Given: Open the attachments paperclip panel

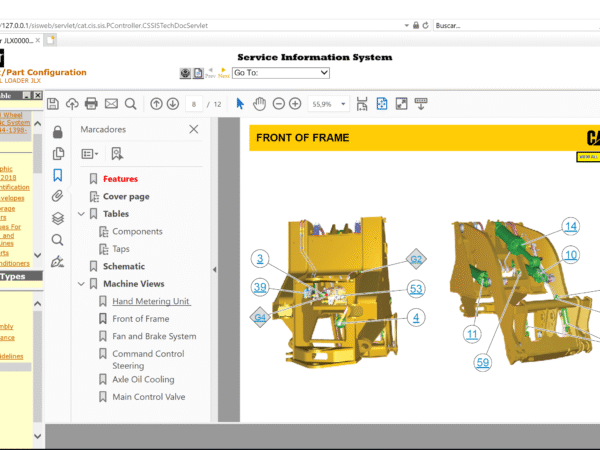Looking at the screenshot, I should (57, 196).
